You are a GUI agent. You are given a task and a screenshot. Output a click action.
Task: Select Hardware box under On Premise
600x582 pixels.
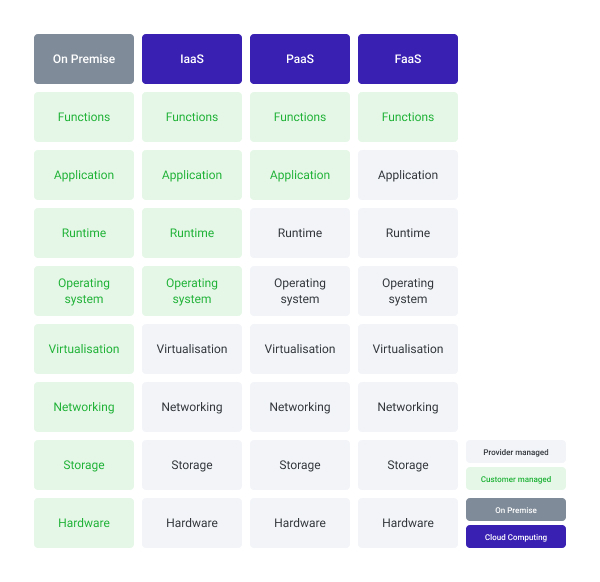[84, 523]
